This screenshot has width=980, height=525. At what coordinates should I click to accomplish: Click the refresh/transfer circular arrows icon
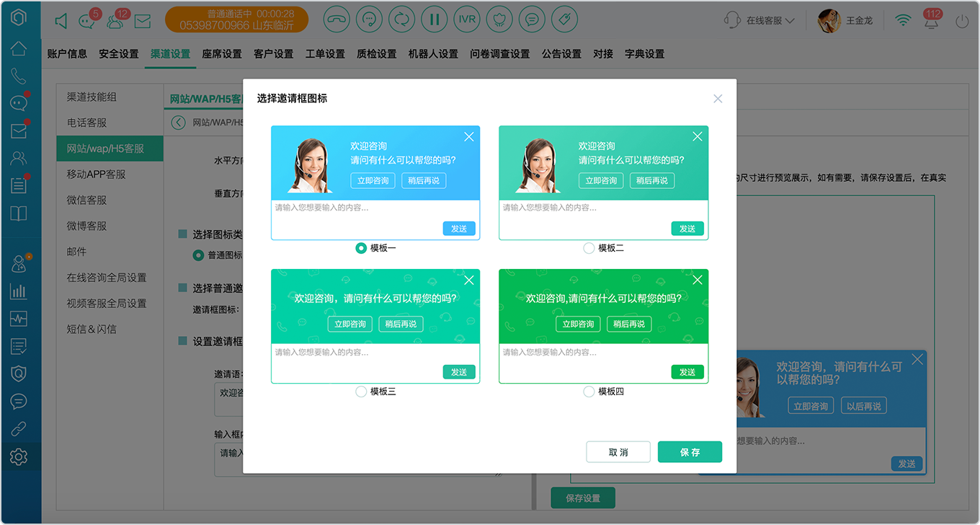pyautogui.click(x=401, y=19)
